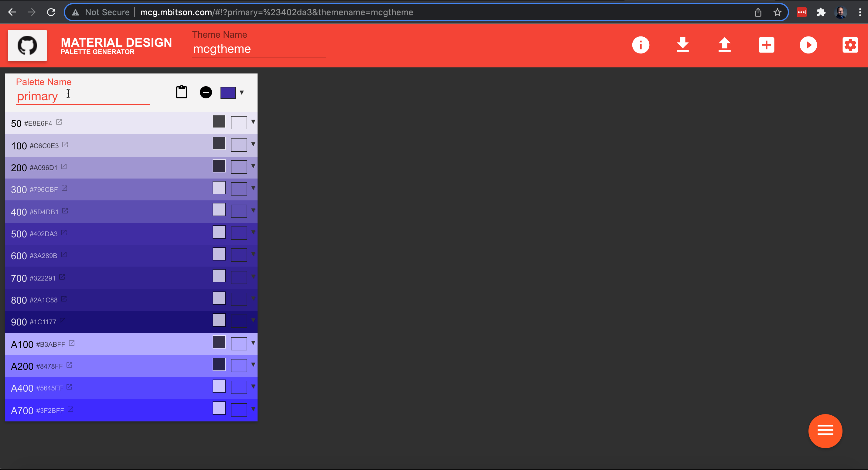Expand color dropdown arrow for shade 100
Image resolution: width=868 pixels, height=470 pixels.
coord(253,144)
